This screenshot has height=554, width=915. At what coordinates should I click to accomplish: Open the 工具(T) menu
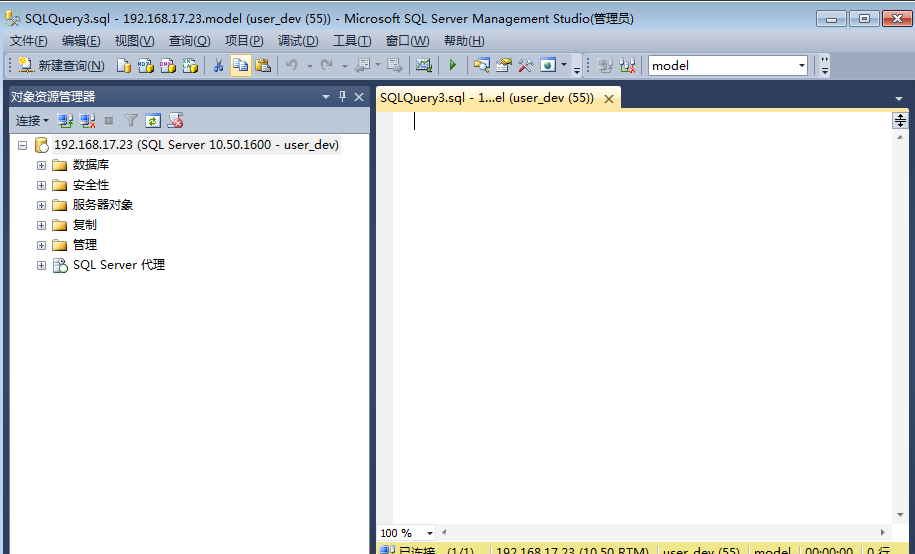(x=352, y=41)
